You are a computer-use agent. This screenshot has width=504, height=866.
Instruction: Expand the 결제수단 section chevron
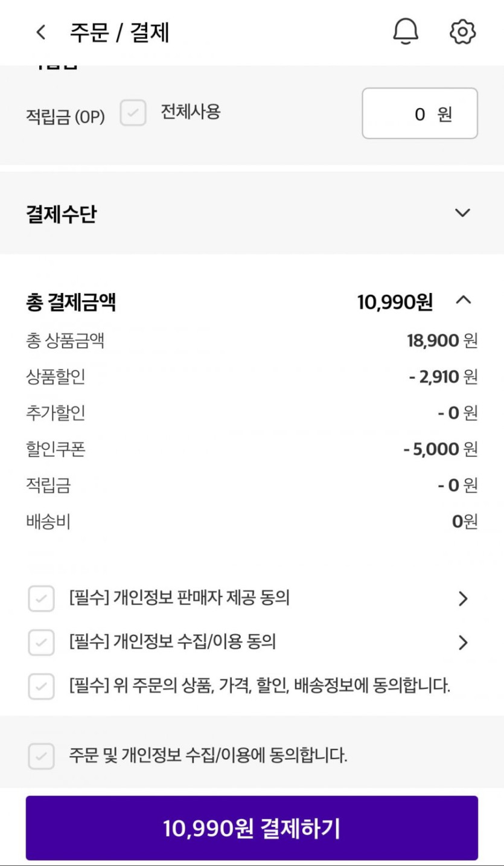point(462,213)
